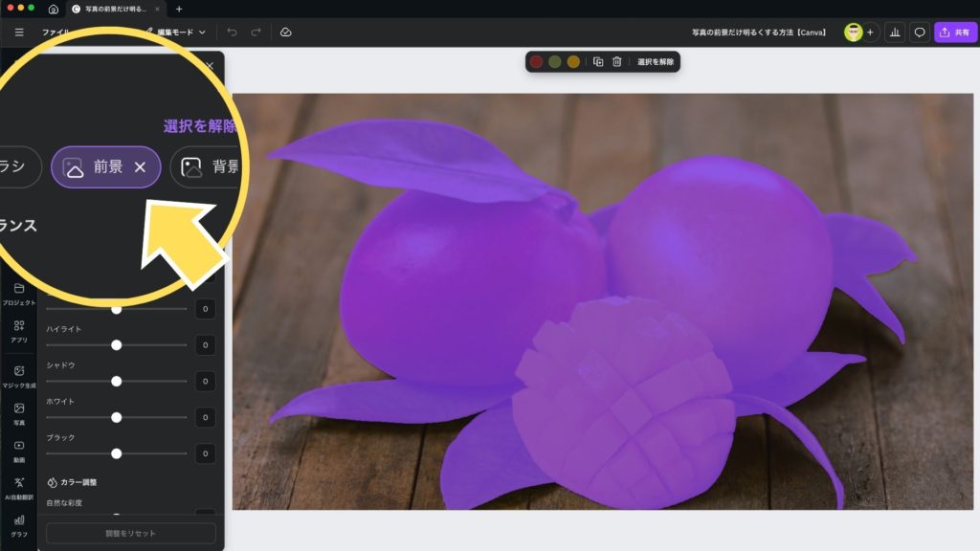Click the trash icon in floating toolbar
Image resolution: width=980 pixels, height=551 pixels.
617,61
